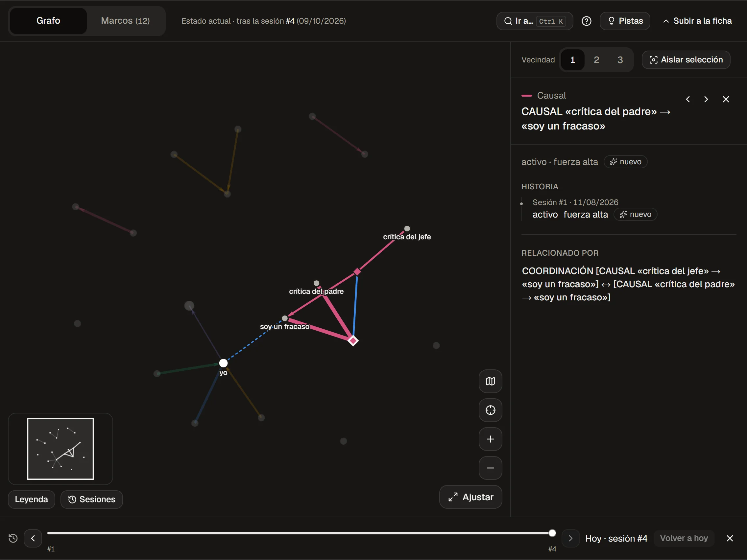Switch to the Marcos (12) tab
The image size is (747, 560).
125,21
